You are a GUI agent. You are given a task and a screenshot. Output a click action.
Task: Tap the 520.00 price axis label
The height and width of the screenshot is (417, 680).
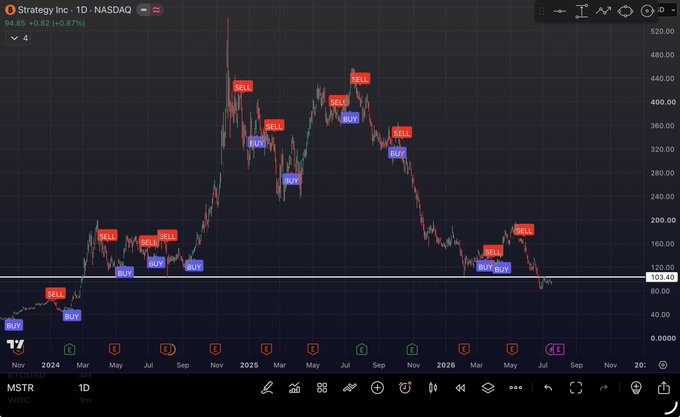662,31
